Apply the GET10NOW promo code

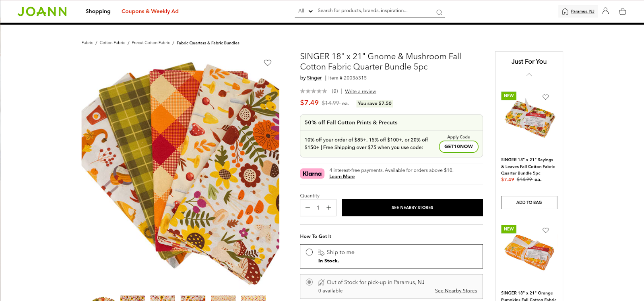458,147
